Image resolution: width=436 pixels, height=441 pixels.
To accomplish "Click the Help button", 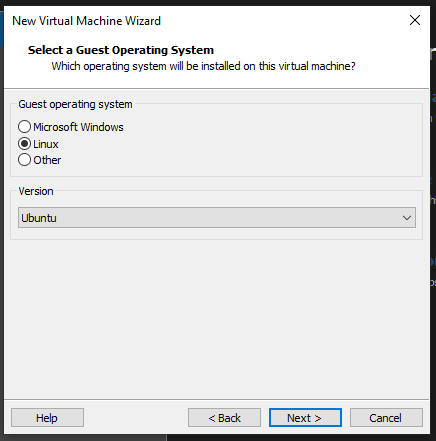I will [x=47, y=418].
